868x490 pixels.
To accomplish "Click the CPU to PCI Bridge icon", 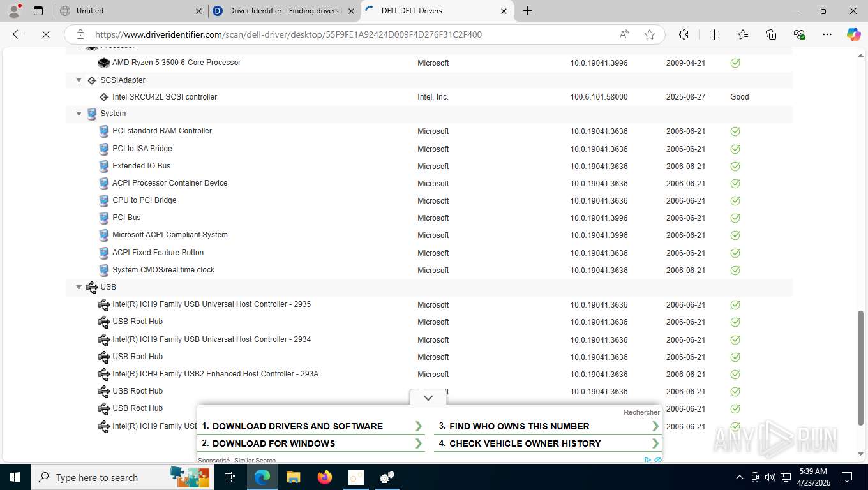I will click(x=104, y=200).
